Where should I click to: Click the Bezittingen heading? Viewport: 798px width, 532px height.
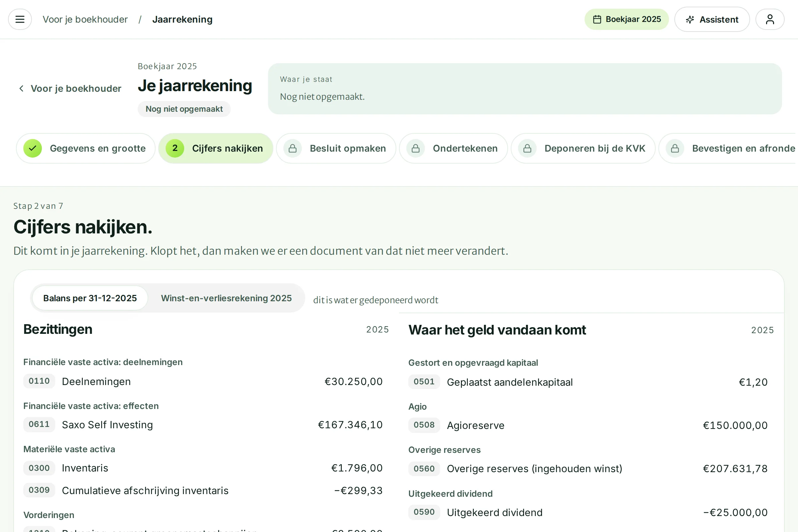pos(58,329)
